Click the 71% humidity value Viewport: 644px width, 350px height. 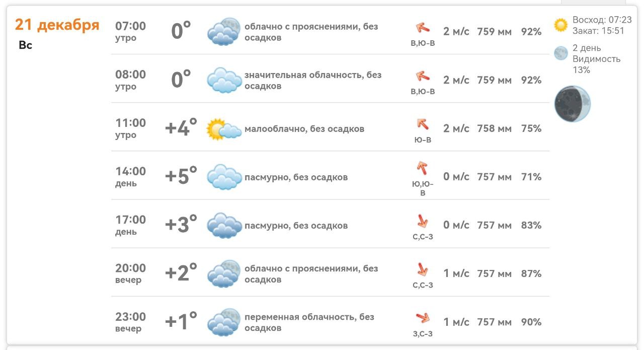point(531,177)
